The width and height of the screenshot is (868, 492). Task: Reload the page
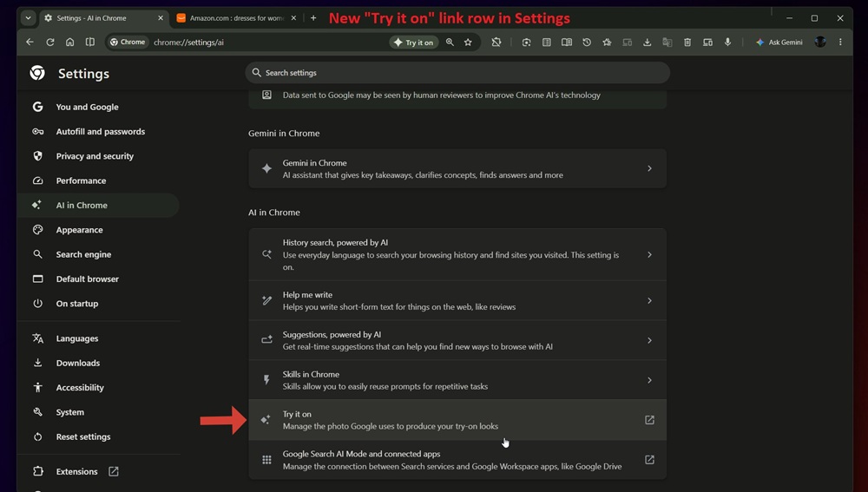tap(49, 42)
